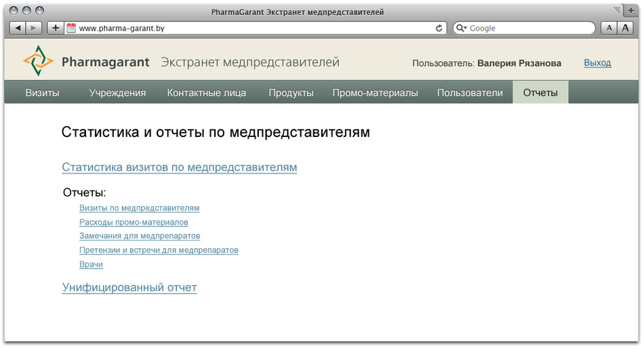The height and width of the screenshot is (350, 644).
Task: Click the Pharmagarant logo icon
Action: pos(38,62)
